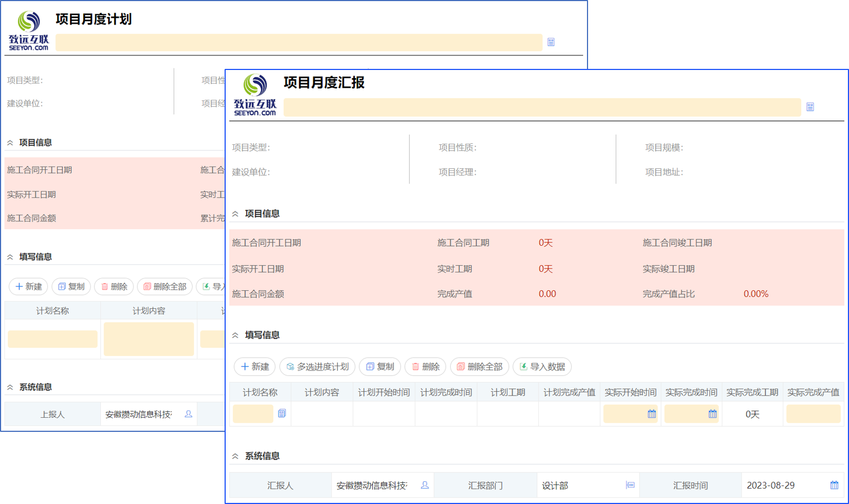
Task: Collapse the 项目信息 section
Action: (x=235, y=213)
